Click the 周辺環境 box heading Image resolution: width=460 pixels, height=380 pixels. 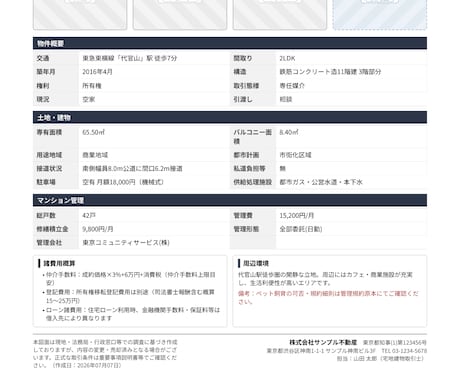(256, 263)
